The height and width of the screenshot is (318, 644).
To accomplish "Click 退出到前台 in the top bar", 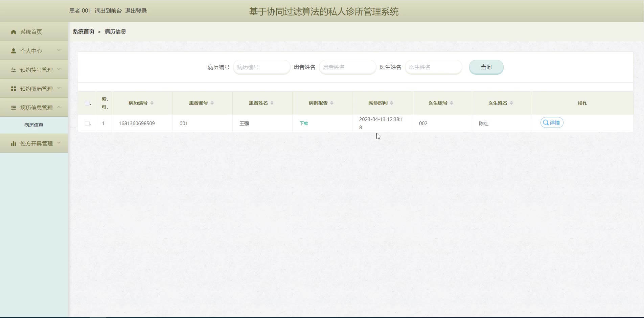I will [x=108, y=11].
